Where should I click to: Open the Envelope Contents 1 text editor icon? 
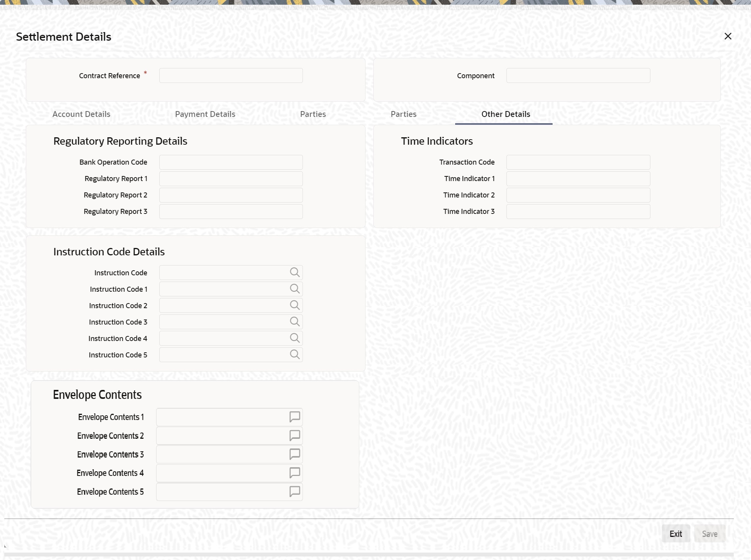(295, 417)
